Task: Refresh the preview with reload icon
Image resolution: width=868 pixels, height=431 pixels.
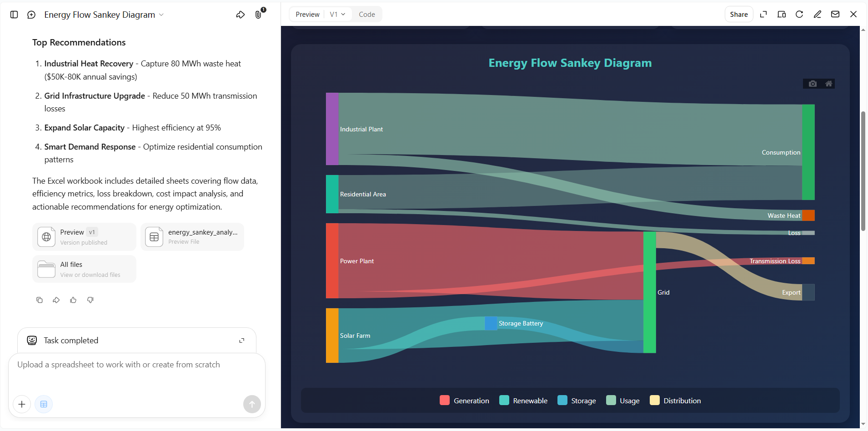Action: pos(799,14)
